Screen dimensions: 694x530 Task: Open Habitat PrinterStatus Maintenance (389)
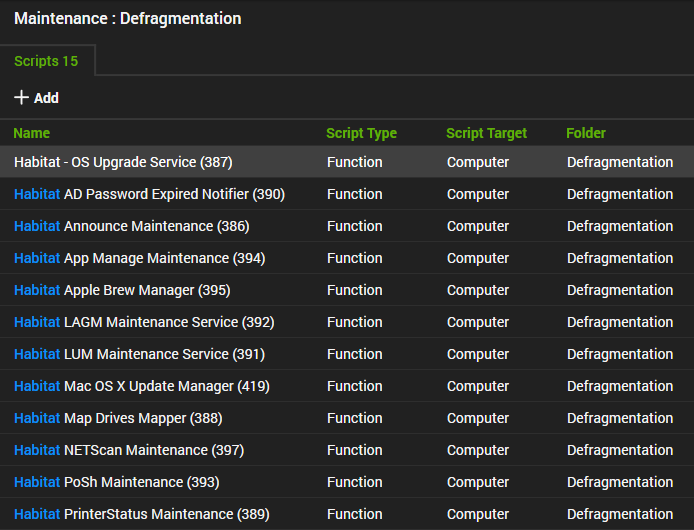pos(137,514)
